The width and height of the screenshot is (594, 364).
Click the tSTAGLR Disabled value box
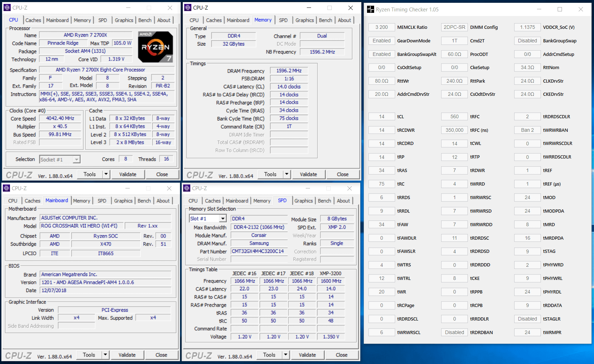[527, 319]
